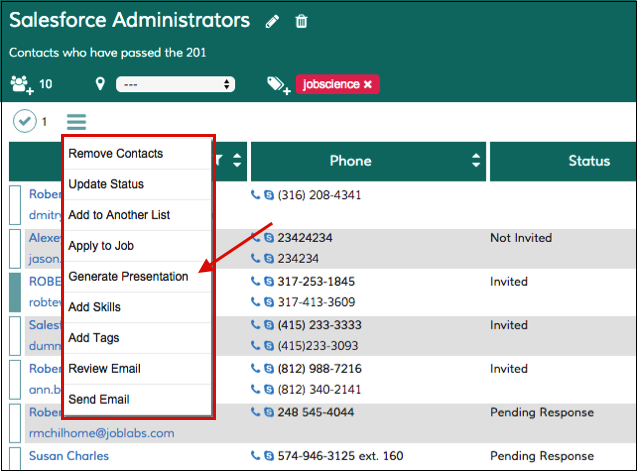Click Skype icon next to 234234
The width and height of the screenshot is (637, 471).
coord(269,258)
